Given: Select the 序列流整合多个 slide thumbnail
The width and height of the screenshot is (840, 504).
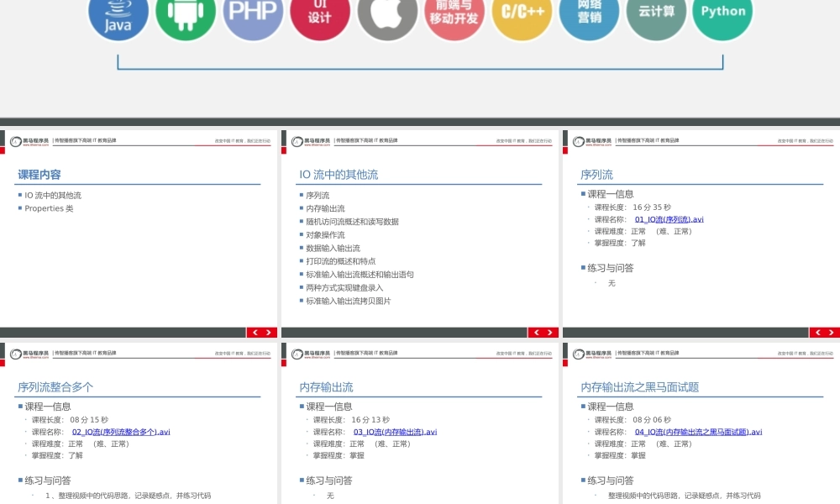Looking at the screenshot, I should pos(139,420).
